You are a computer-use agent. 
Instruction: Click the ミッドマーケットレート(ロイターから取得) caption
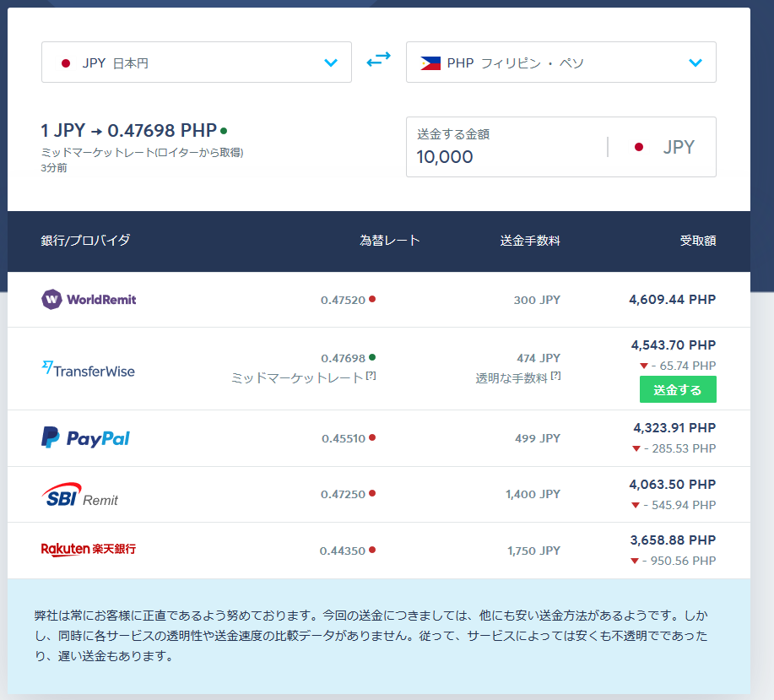click(142, 153)
